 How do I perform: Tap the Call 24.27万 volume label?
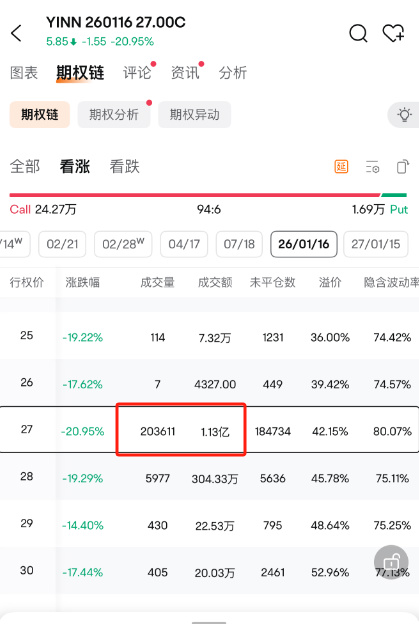coord(43,209)
